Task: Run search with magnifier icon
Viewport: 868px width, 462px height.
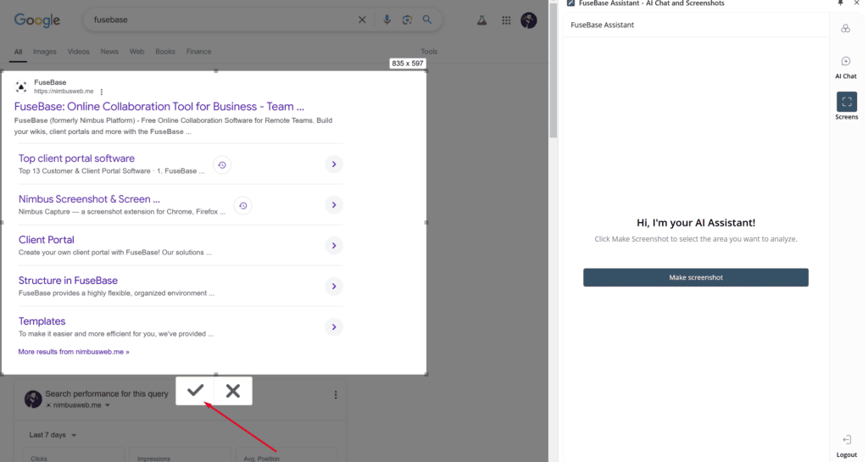Action: click(x=427, y=19)
